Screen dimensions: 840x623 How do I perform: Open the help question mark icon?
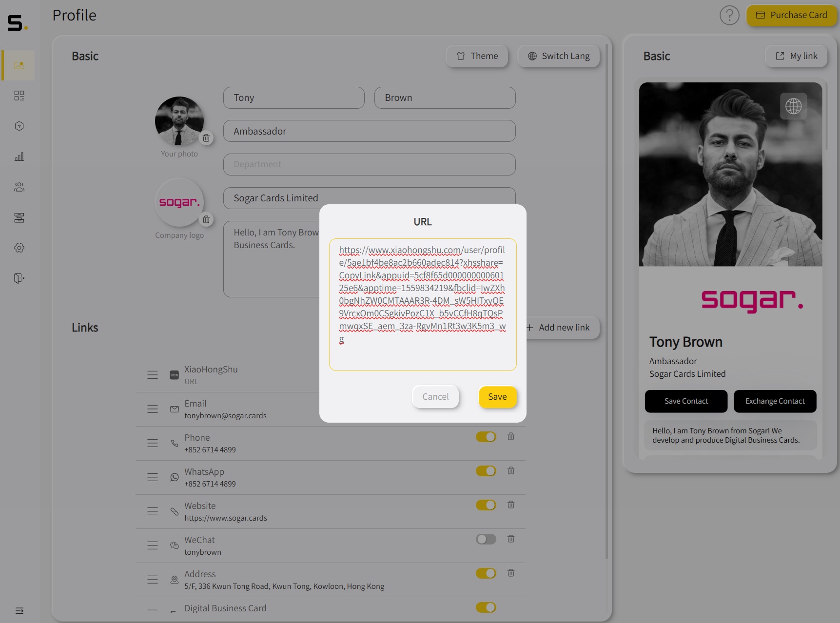[x=729, y=16]
